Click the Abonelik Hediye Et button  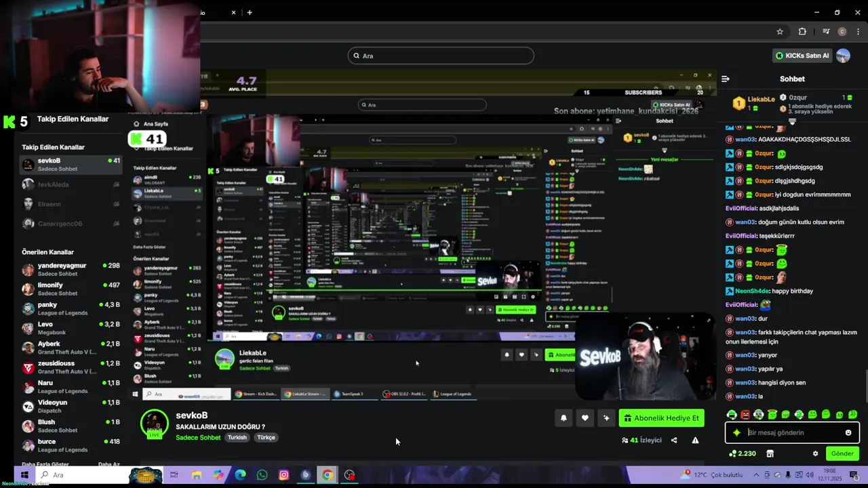click(x=661, y=418)
